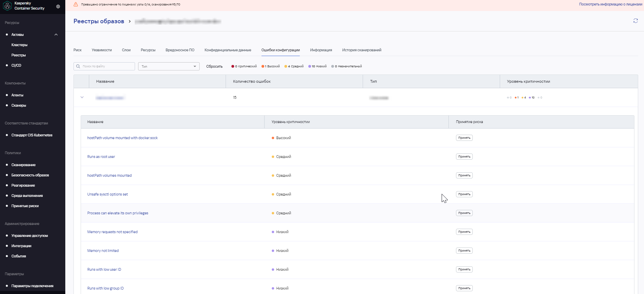Toggle the Высокий severity filter
The height and width of the screenshot is (294, 644).
(x=271, y=66)
